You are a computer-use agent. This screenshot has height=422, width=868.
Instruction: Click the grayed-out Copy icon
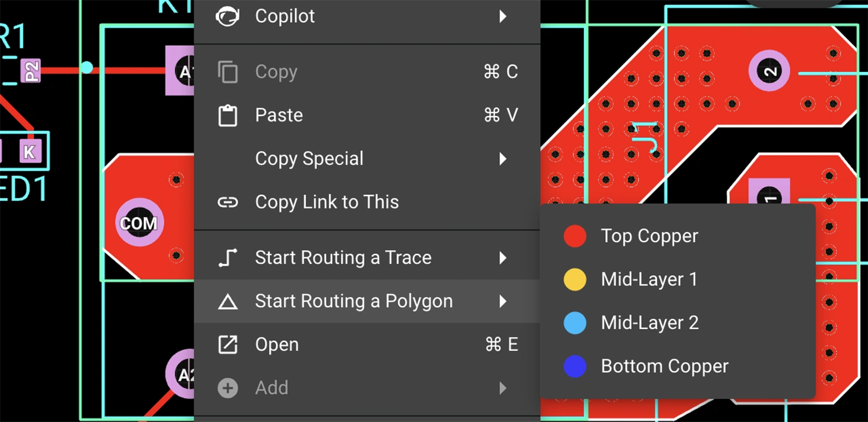point(228,72)
